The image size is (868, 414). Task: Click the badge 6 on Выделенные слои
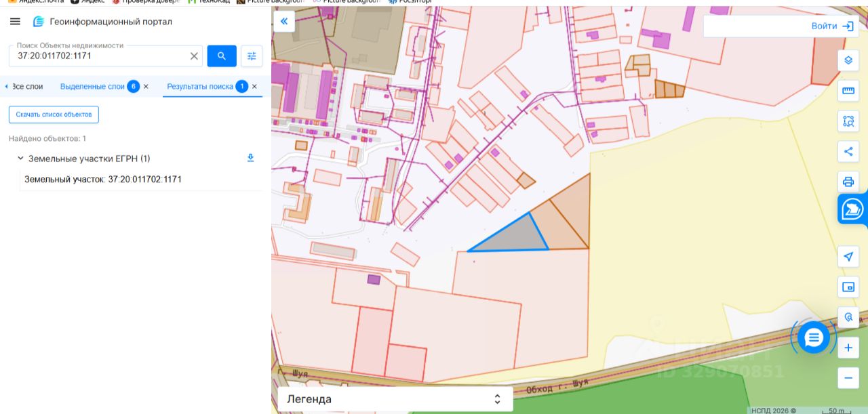click(134, 87)
